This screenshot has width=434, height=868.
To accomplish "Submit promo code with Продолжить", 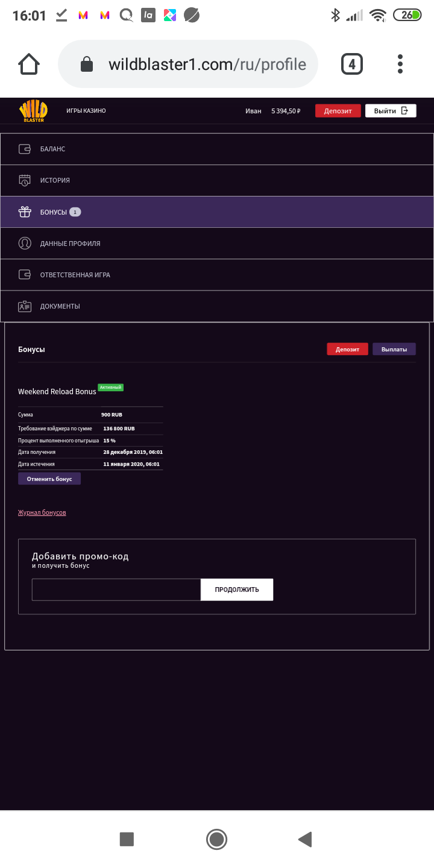I will [x=237, y=590].
